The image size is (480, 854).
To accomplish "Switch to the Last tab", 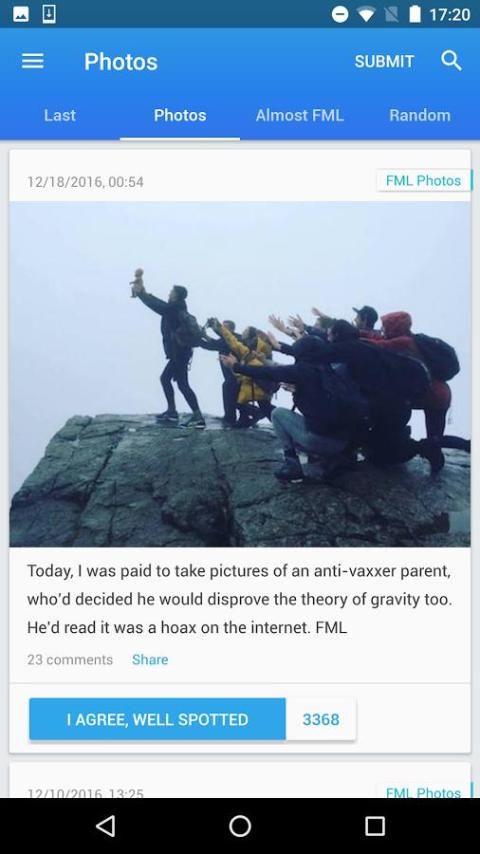I will click(x=60, y=115).
